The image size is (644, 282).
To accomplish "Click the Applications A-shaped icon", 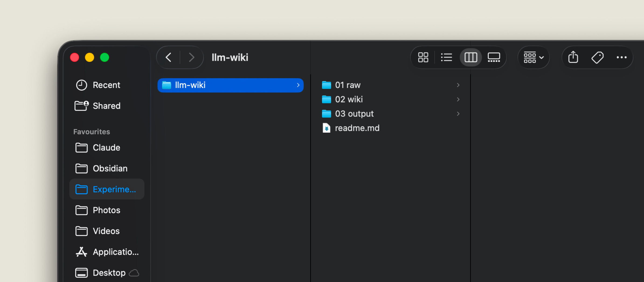I will 81,252.
